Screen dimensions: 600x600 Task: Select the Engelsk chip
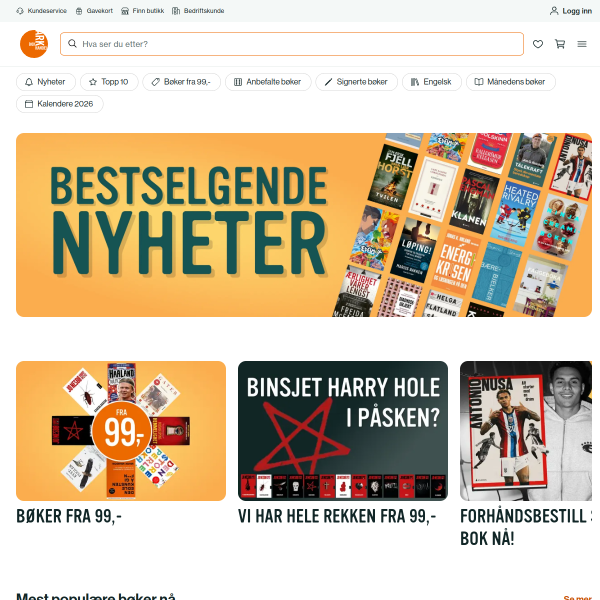pos(432,82)
